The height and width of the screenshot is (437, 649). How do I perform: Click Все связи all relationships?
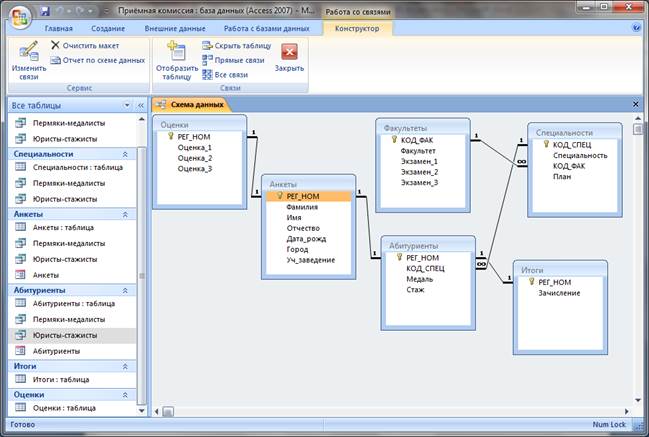[x=225, y=75]
